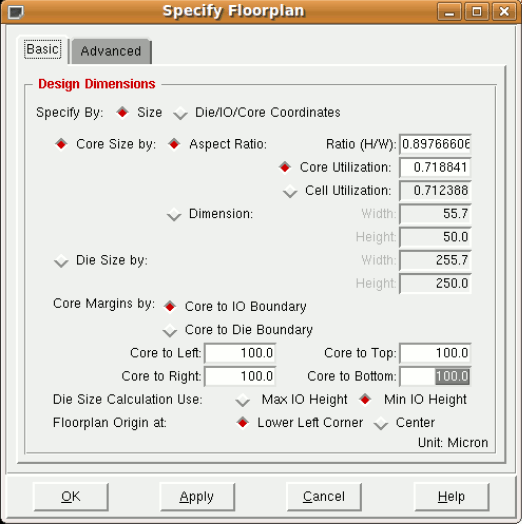Set floorplan origin to Center

click(381, 423)
